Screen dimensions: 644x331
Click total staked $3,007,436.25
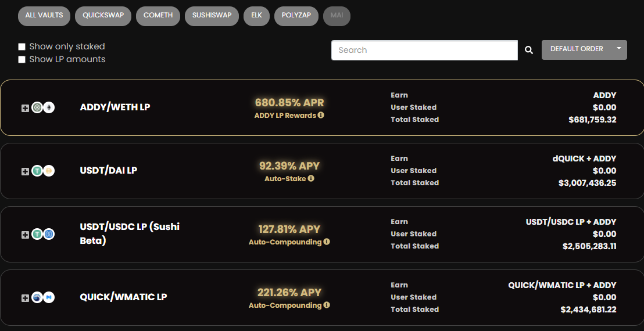tap(587, 183)
